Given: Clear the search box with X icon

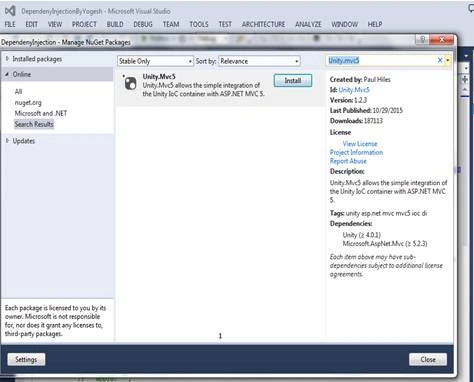Looking at the screenshot, I should point(440,60).
